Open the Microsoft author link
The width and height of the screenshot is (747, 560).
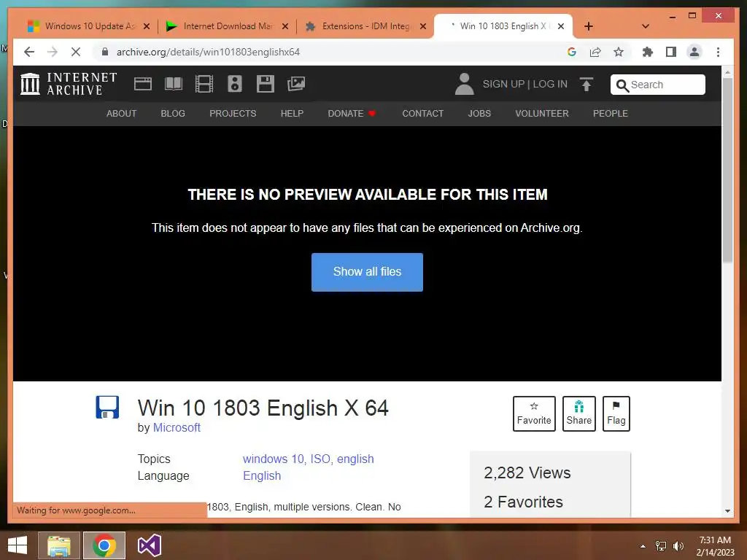(x=177, y=427)
